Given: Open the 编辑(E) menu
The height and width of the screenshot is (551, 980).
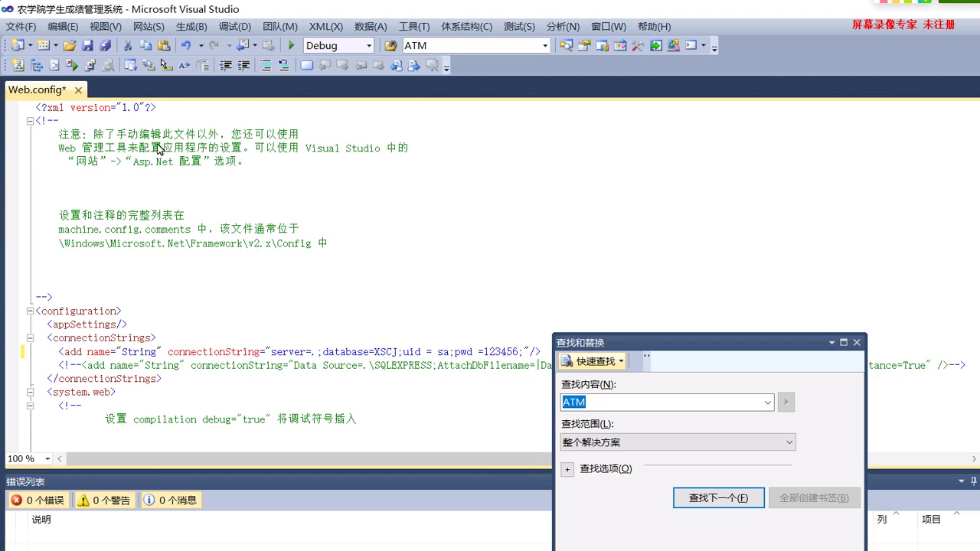Looking at the screenshot, I should pyautogui.click(x=63, y=26).
